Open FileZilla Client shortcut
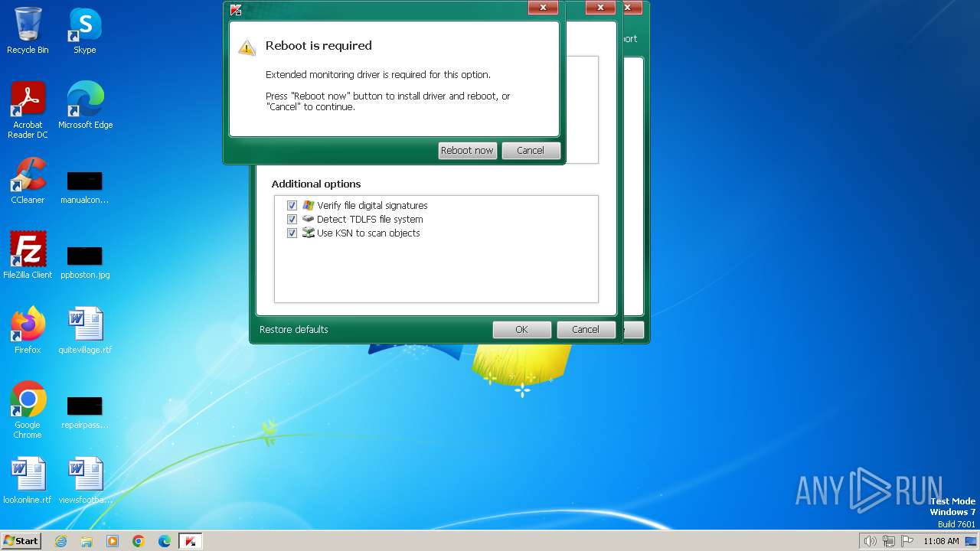 tap(28, 256)
